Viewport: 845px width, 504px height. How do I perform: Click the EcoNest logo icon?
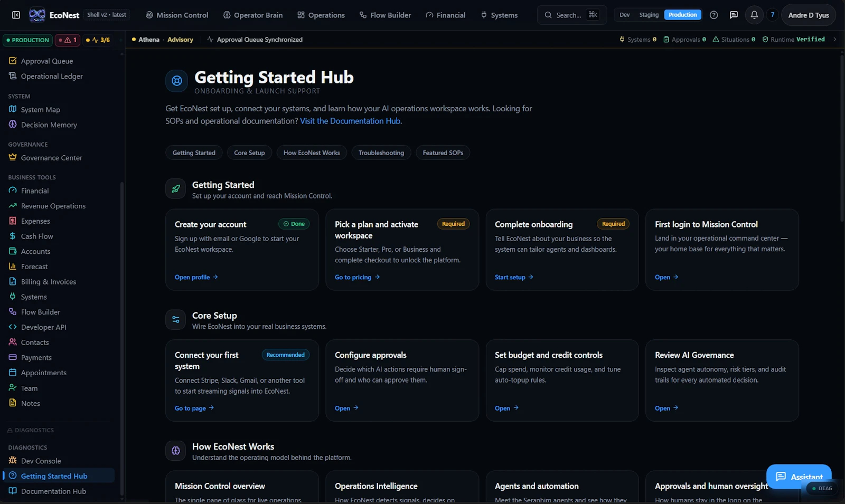click(x=37, y=15)
